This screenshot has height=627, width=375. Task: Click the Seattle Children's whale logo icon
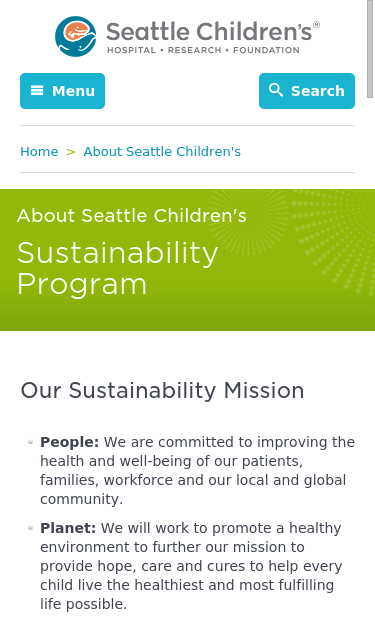tap(76, 36)
